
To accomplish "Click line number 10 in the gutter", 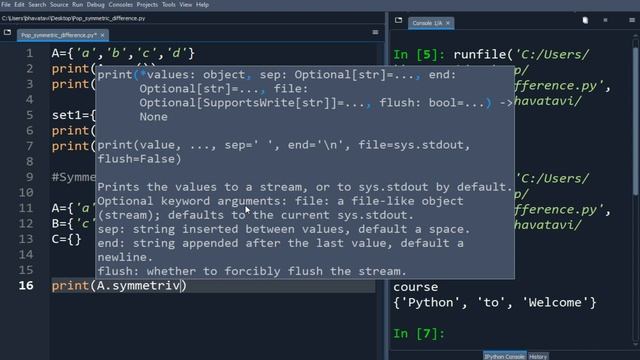I will (26, 193).
